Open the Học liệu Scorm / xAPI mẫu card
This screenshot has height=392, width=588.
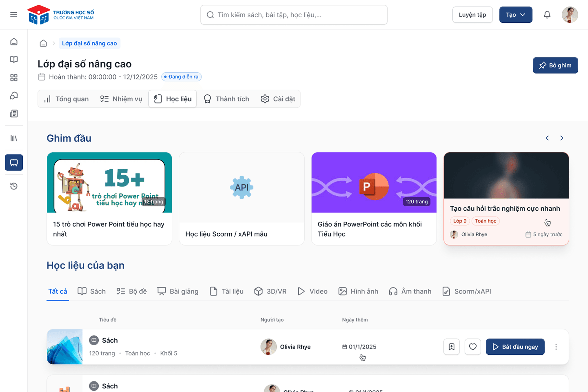point(241,199)
